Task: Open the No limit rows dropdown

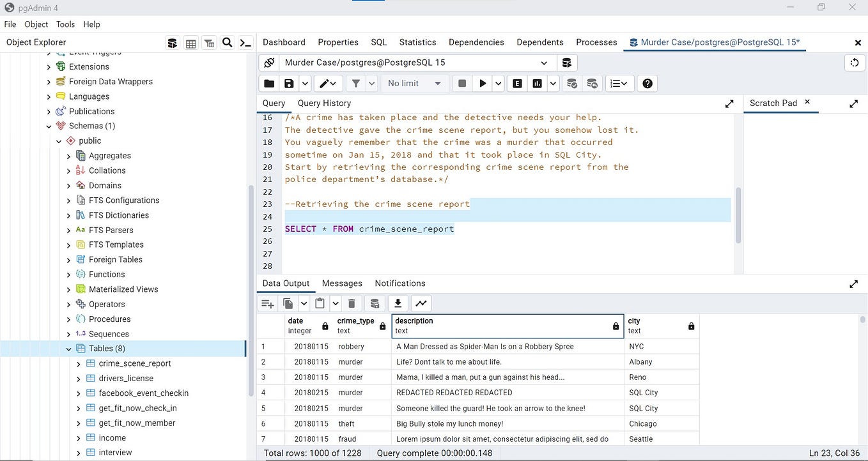Action: pos(414,84)
